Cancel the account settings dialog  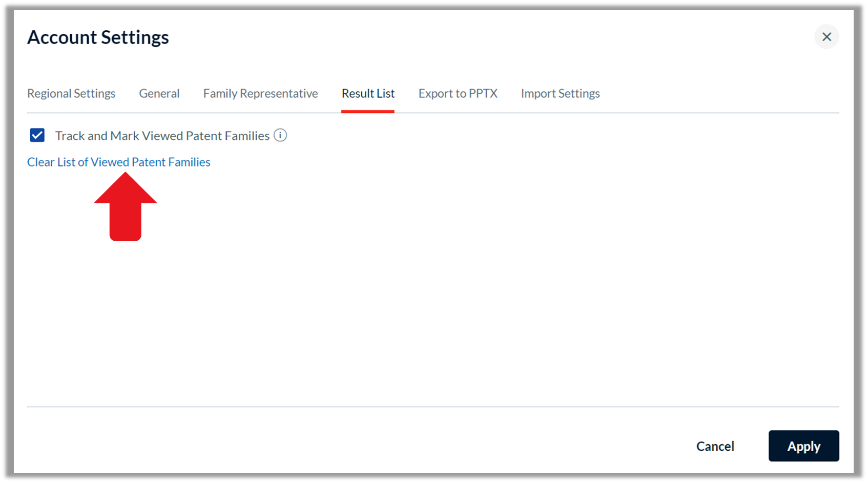(715, 446)
